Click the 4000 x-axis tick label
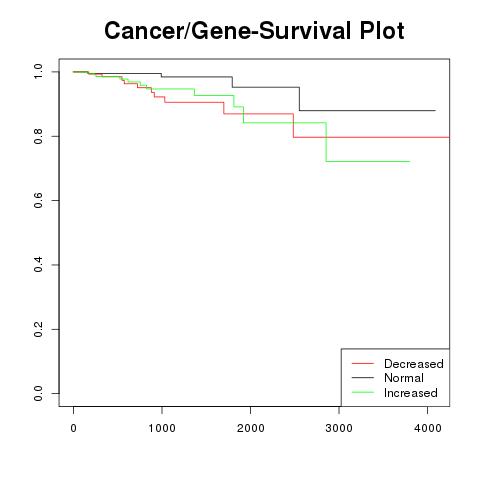 428,428
